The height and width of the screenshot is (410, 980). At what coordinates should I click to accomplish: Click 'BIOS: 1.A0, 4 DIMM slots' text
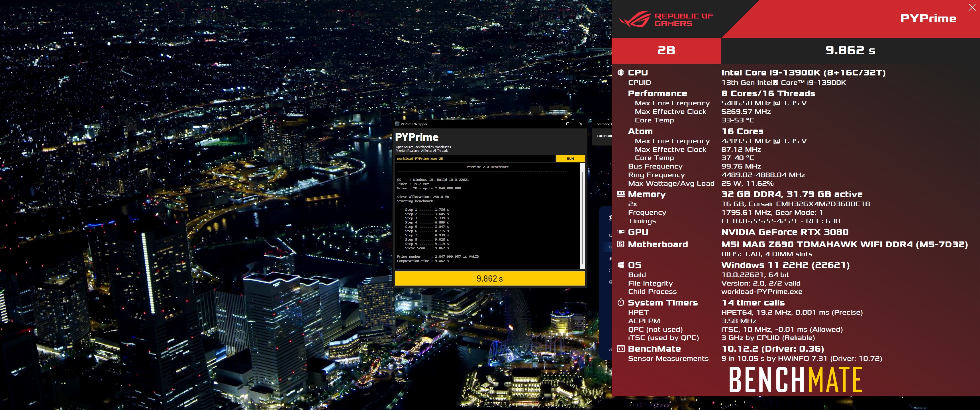766,254
